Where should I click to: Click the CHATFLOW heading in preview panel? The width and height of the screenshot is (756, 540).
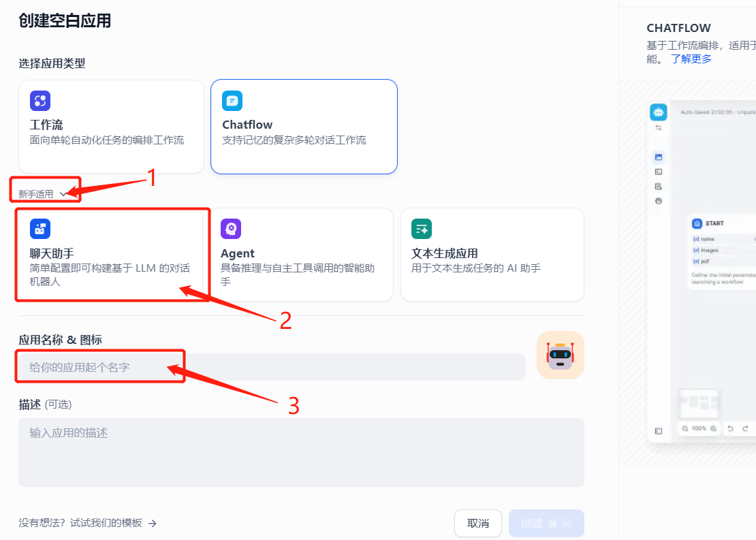(678, 28)
